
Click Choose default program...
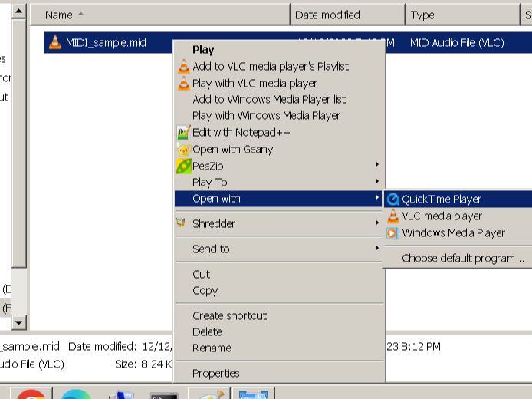[458, 258]
